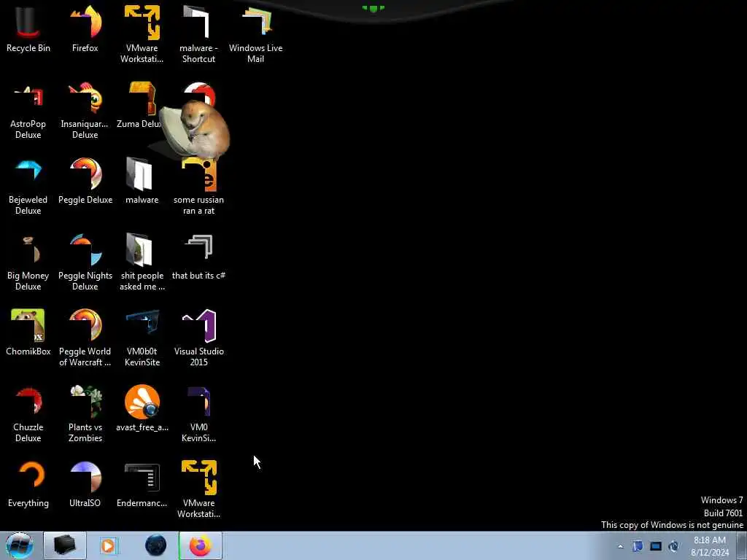This screenshot has width=747, height=560.
Task: Open the Recycle Bin desktop icon
Action: click(x=28, y=29)
